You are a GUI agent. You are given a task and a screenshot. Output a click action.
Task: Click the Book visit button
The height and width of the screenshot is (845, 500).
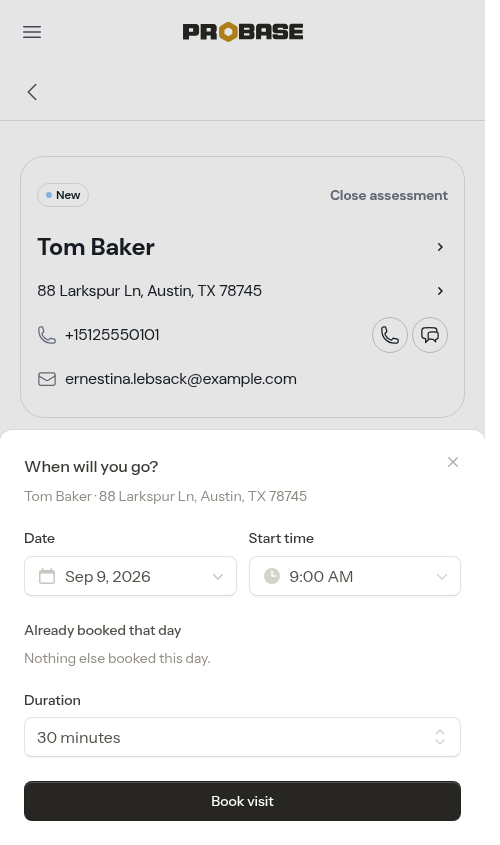(x=242, y=801)
